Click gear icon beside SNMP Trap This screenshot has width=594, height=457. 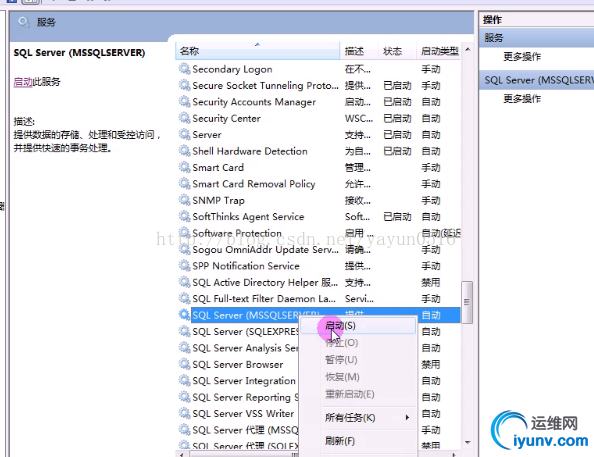pos(184,200)
